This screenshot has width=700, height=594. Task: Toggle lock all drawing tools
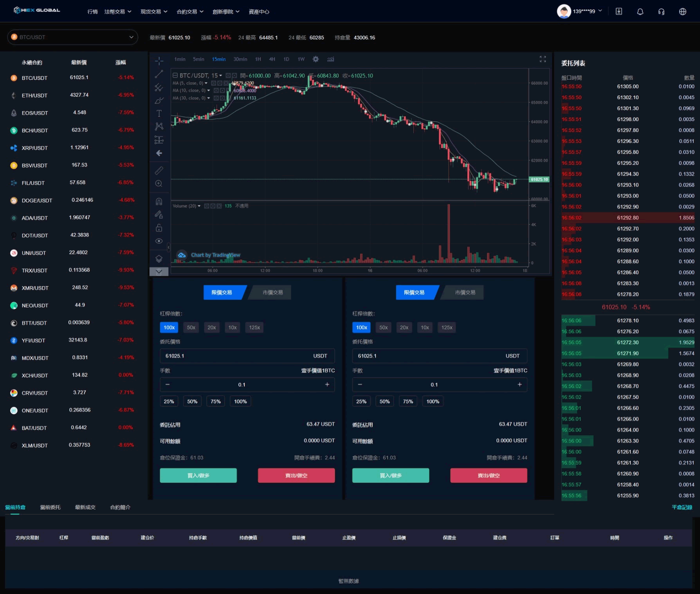pyautogui.click(x=159, y=228)
